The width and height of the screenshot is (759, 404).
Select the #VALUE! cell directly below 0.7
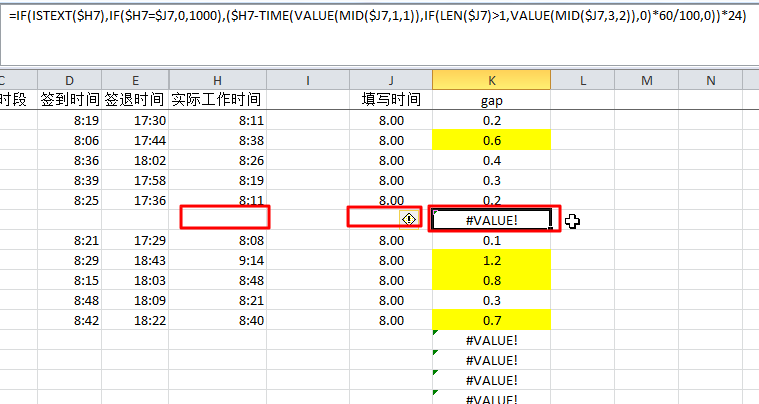click(x=491, y=340)
